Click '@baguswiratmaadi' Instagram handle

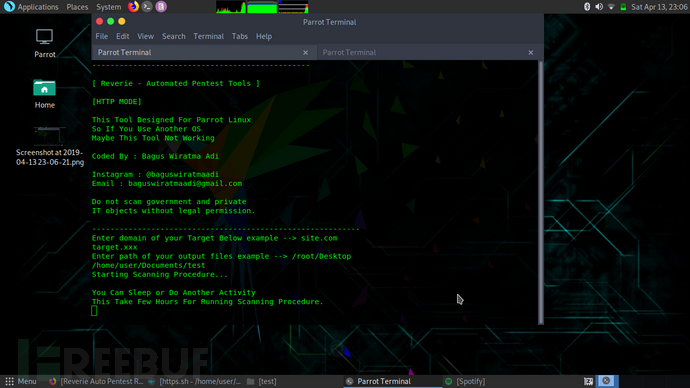[x=182, y=174]
